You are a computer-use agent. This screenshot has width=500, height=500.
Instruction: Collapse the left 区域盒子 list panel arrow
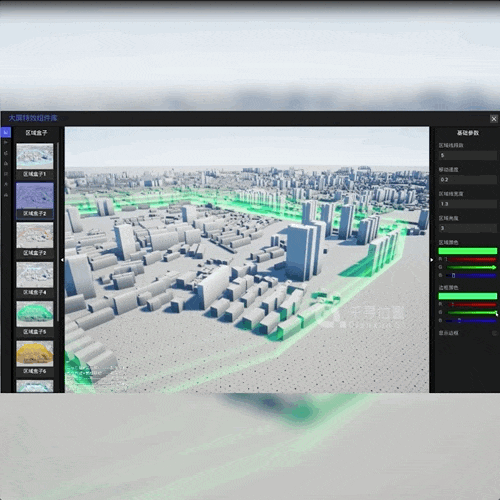click(62, 260)
